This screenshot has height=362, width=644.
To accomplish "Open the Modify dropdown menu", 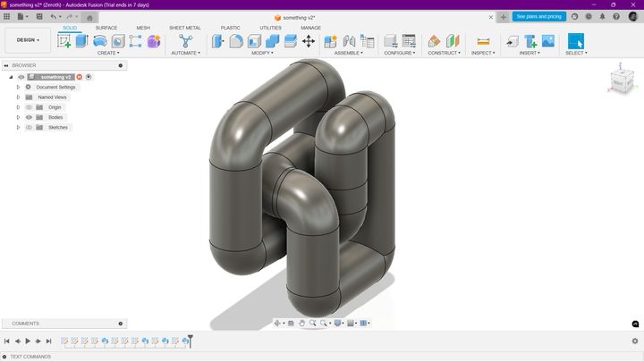I will point(262,53).
